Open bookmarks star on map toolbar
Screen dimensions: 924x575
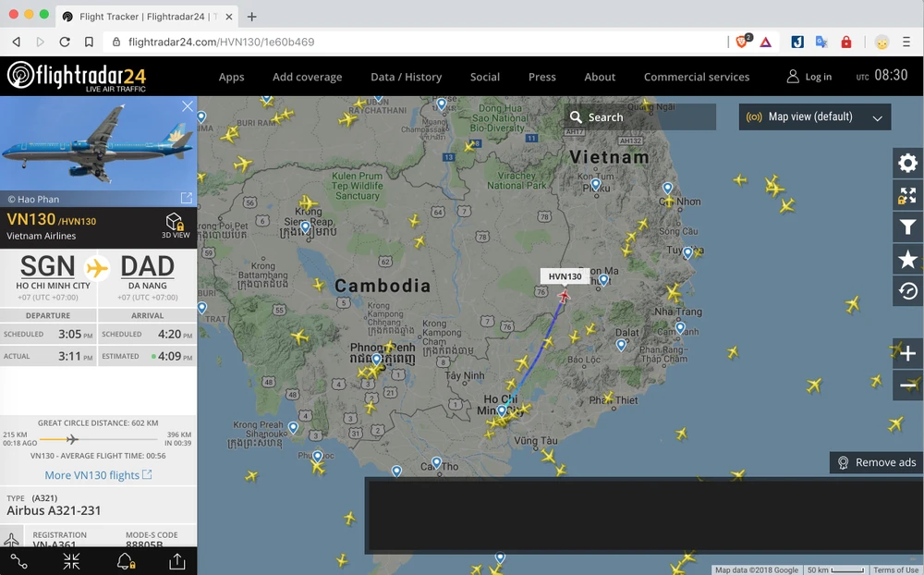tap(907, 260)
